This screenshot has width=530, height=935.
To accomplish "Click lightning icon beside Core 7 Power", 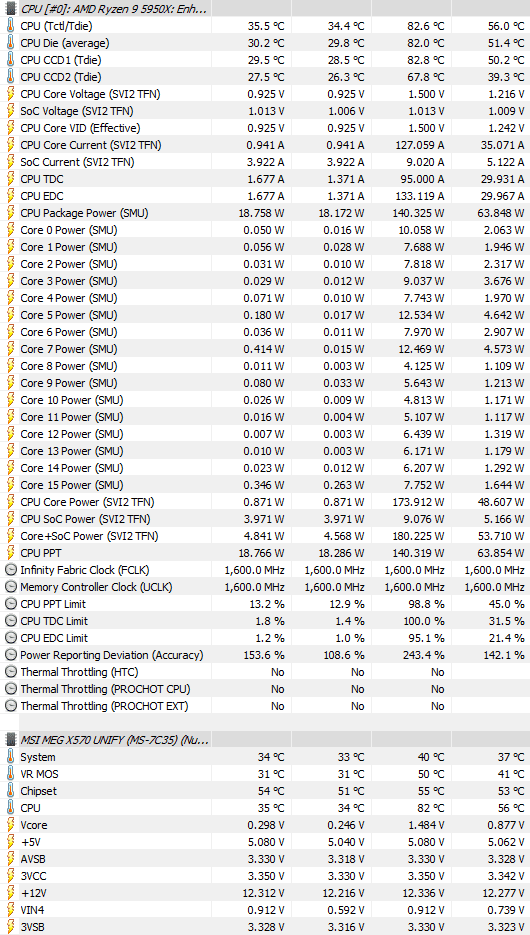I will [x=10, y=349].
